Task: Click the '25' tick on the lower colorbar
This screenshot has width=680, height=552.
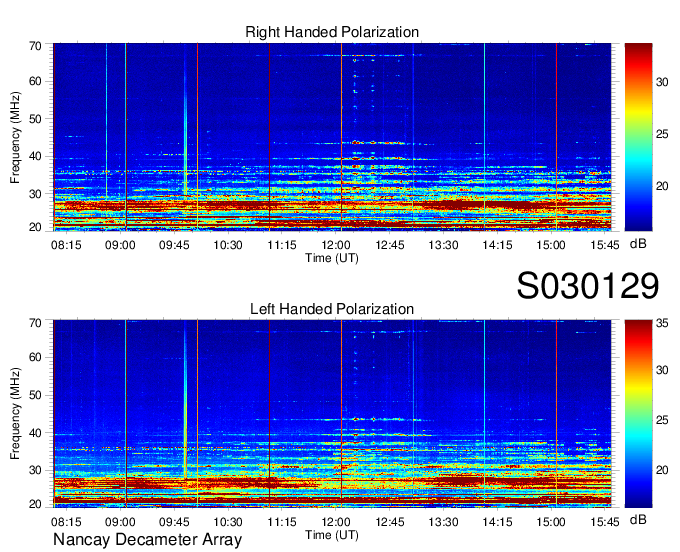Action: (662, 420)
